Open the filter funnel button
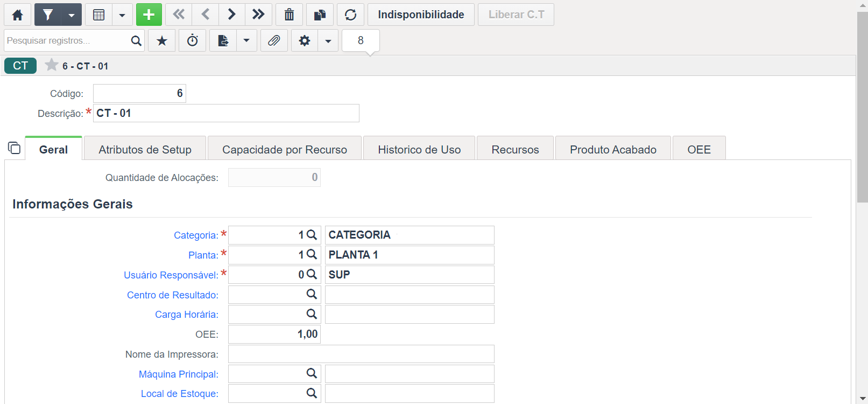Screen dimensions: 868x404 point(48,15)
